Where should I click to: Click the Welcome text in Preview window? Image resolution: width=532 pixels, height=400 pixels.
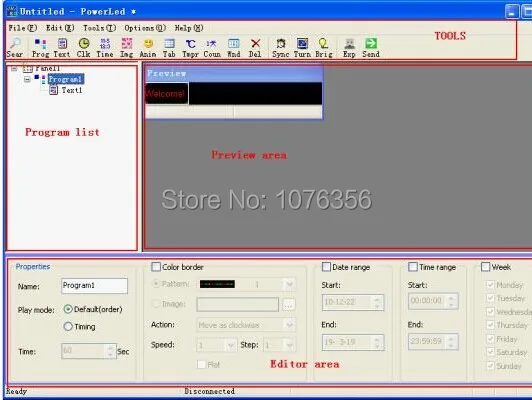pos(165,93)
